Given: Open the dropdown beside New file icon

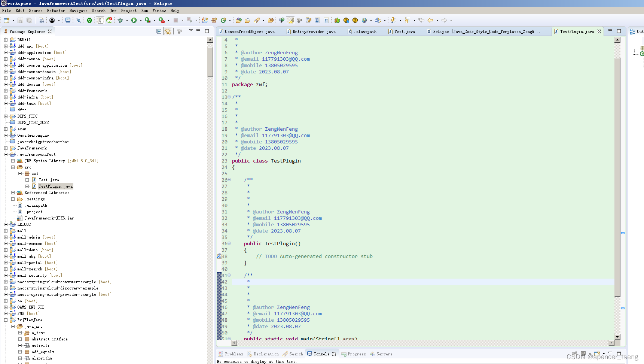Looking at the screenshot, I should 13,21.
